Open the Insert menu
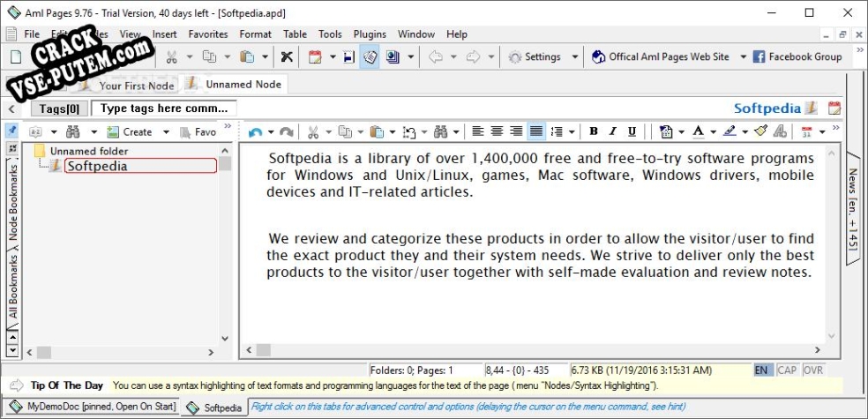The image size is (868, 419). pos(164,34)
